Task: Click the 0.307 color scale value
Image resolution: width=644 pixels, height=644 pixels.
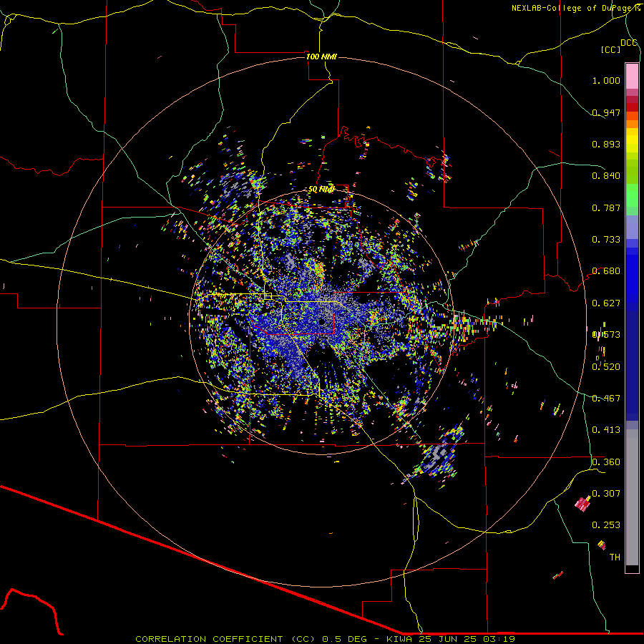Action: (606, 494)
